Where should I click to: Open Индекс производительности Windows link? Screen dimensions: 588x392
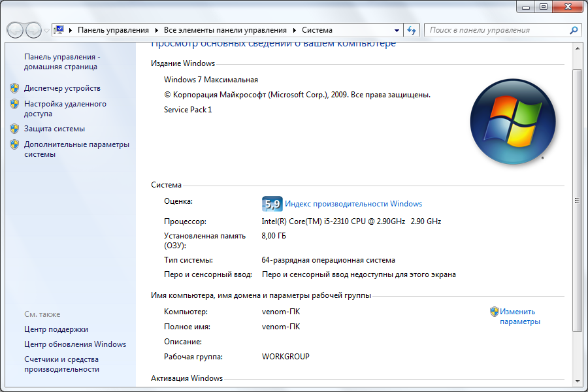(x=353, y=204)
